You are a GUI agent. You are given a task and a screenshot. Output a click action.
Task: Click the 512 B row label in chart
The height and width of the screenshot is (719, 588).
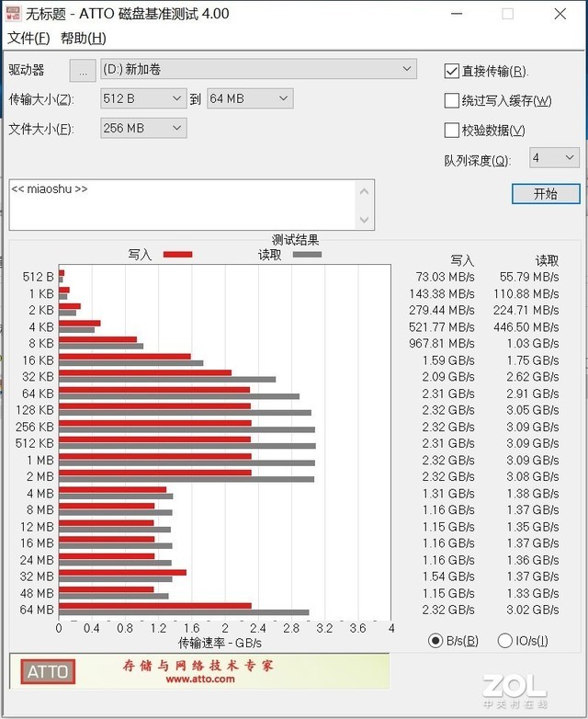click(38, 277)
